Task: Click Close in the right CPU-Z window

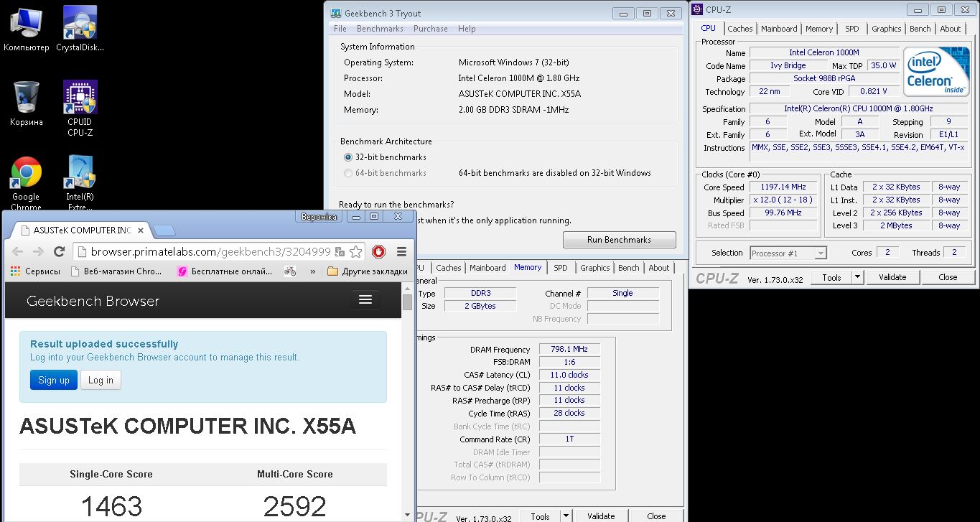Action: coord(948,277)
